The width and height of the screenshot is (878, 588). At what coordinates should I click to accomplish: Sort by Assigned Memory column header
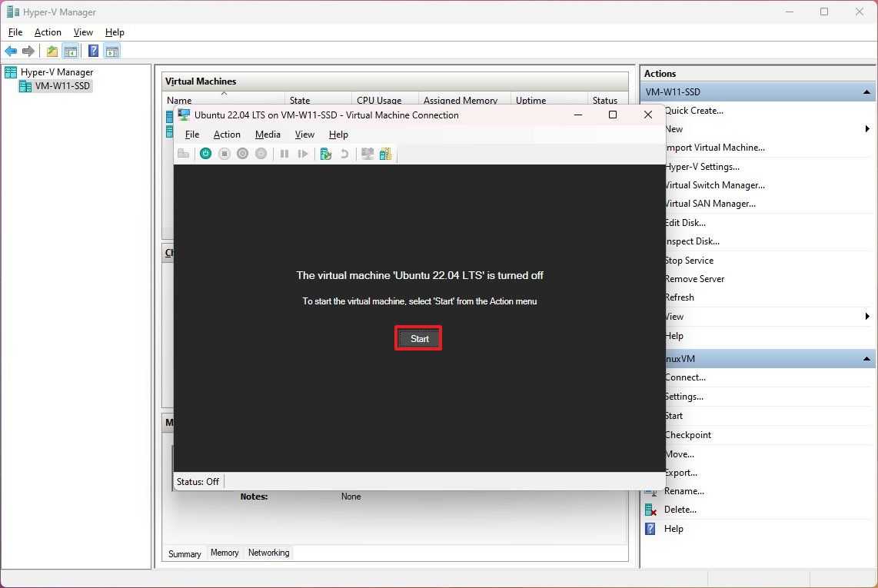(461, 100)
